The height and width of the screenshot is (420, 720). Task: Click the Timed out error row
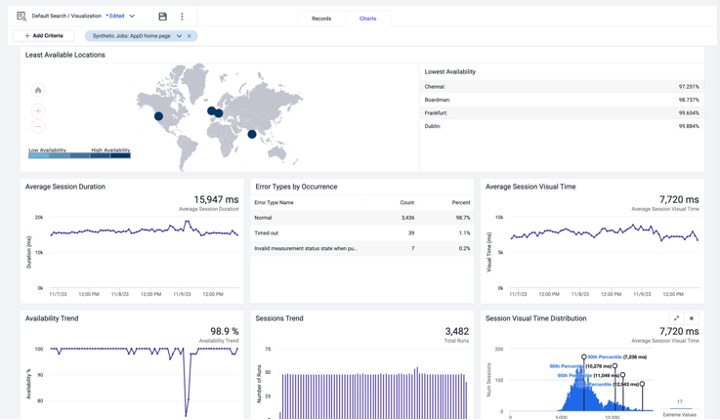(362, 233)
